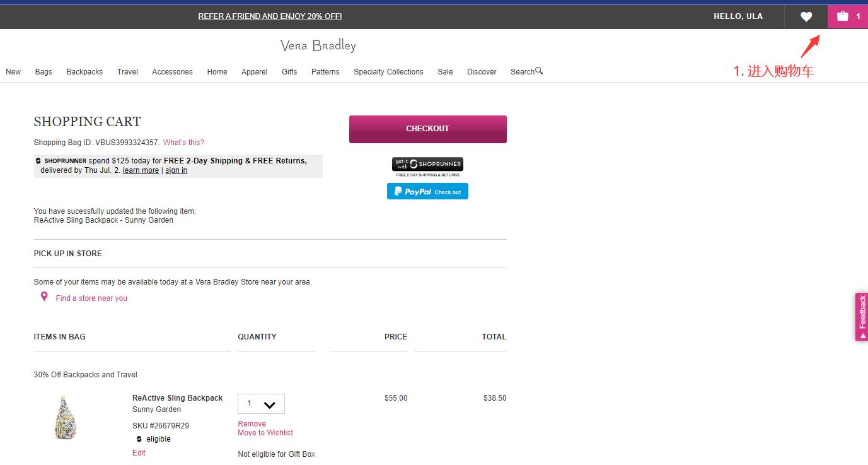Screen dimensions: 868x465
Task: Open the Sale menu item
Action: (x=445, y=72)
